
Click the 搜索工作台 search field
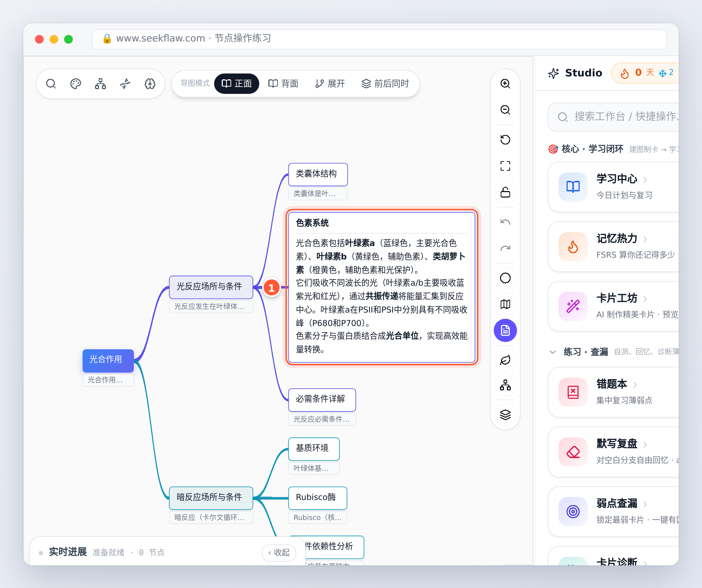click(x=613, y=117)
